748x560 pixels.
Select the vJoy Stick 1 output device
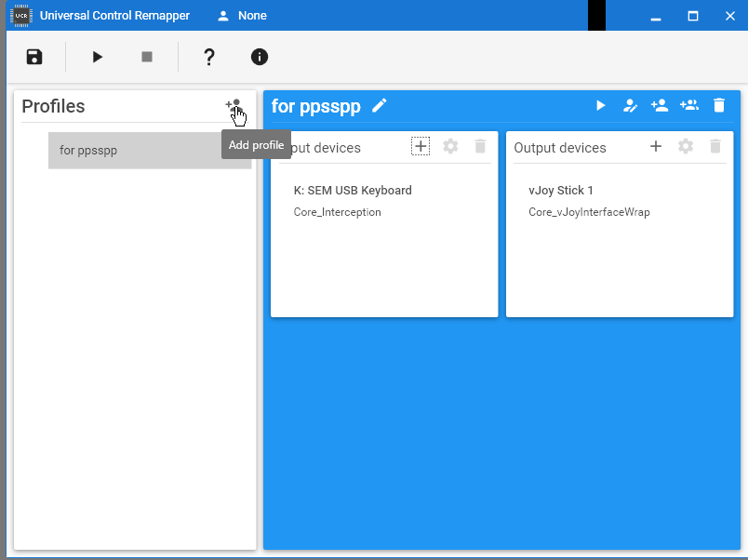pos(561,191)
